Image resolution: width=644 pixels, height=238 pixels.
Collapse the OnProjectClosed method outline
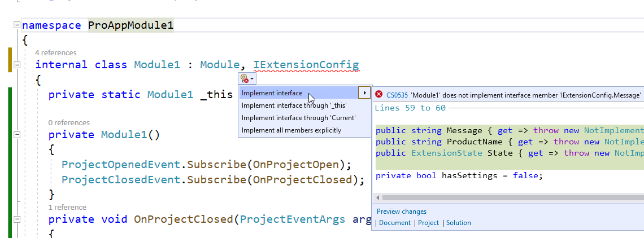click(17, 219)
